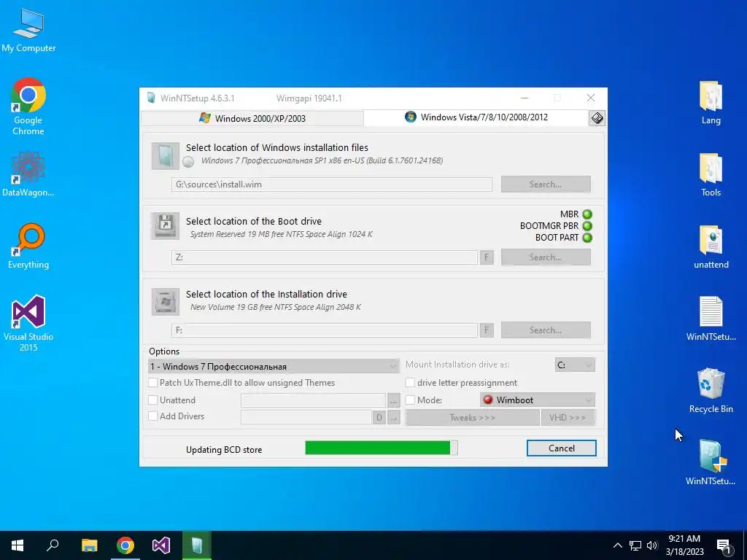Open the Wimboot mode dropdown
Image resolution: width=747 pixels, height=560 pixels.
click(x=538, y=400)
